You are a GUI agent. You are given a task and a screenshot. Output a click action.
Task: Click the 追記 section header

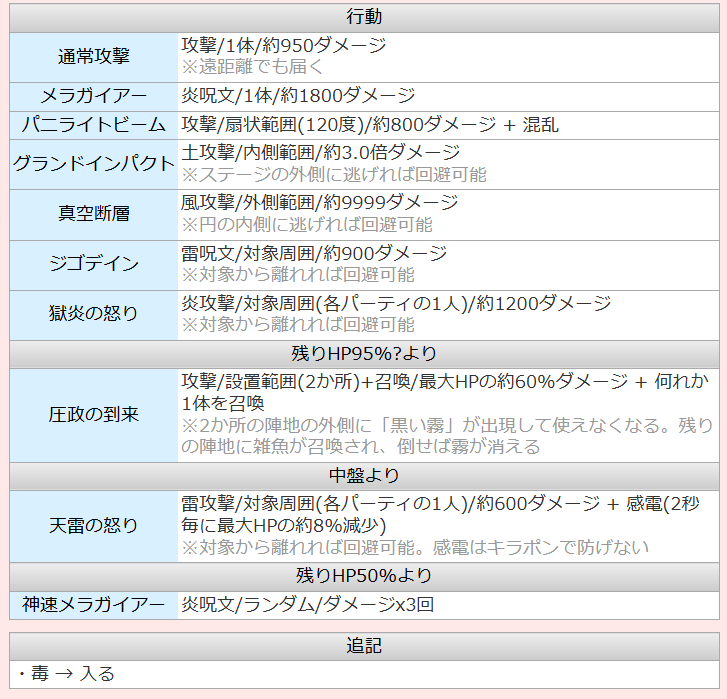point(364,646)
